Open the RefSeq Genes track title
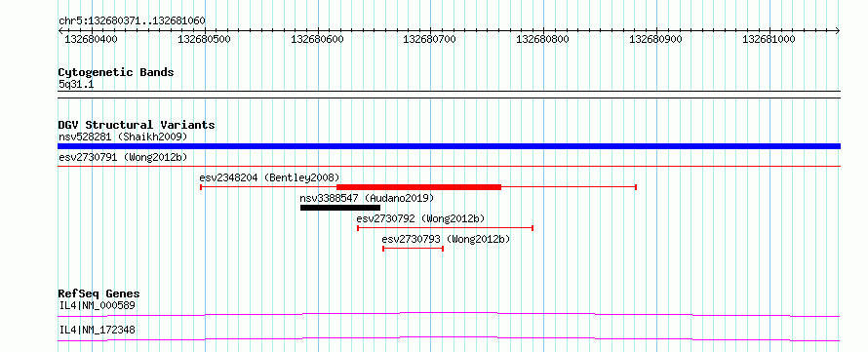 tap(99, 293)
